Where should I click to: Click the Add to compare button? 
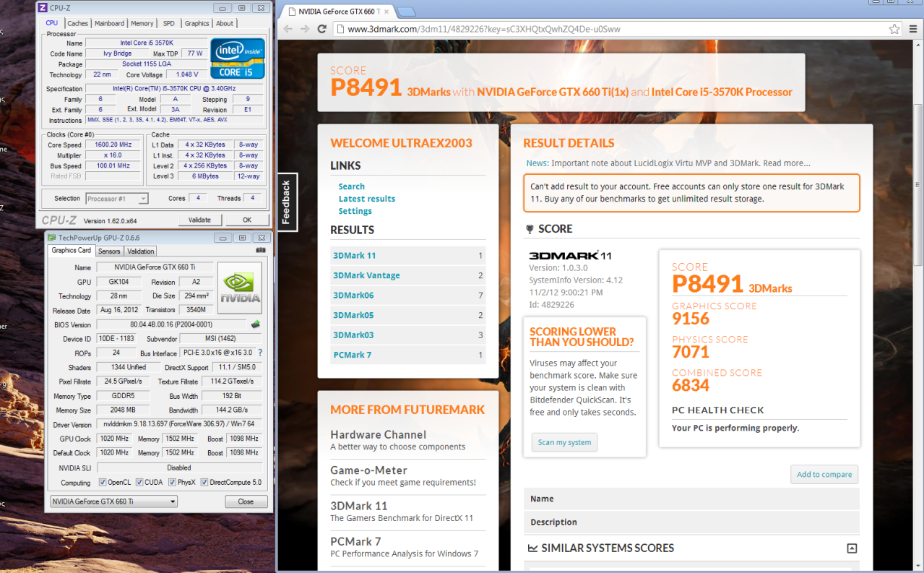coord(824,475)
